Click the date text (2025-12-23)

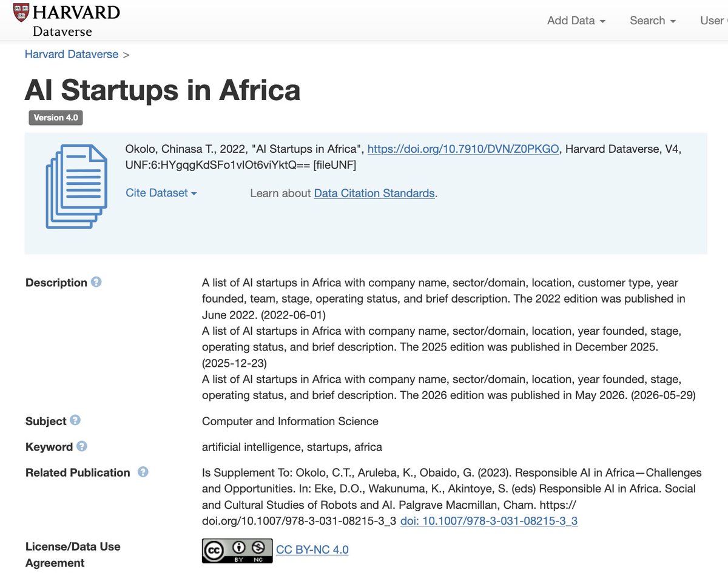tap(234, 363)
